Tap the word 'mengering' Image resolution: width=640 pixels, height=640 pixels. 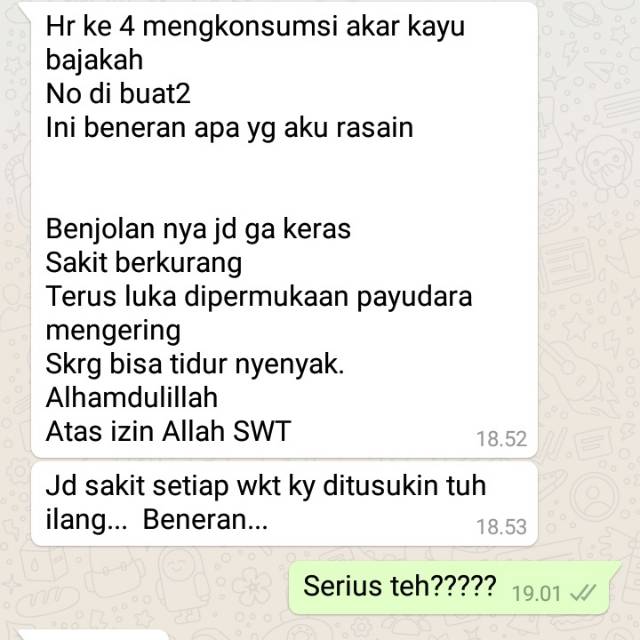coord(113,331)
